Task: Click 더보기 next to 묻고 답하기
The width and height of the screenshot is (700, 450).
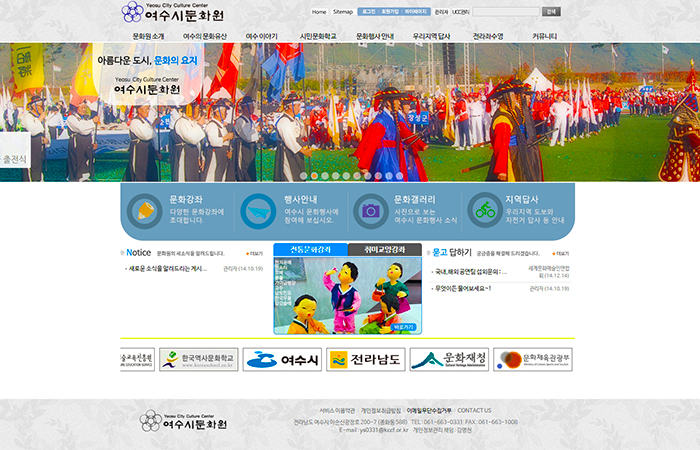Action: pyautogui.click(x=561, y=254)
